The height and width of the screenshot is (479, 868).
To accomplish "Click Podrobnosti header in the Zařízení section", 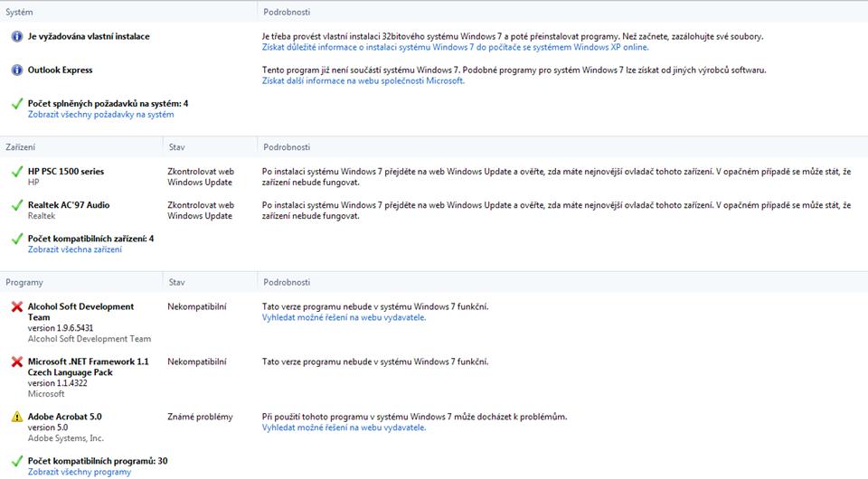I will 287,147.
